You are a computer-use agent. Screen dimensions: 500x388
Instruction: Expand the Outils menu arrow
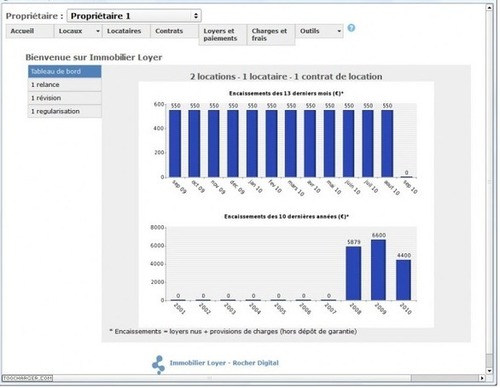(339, 31)
